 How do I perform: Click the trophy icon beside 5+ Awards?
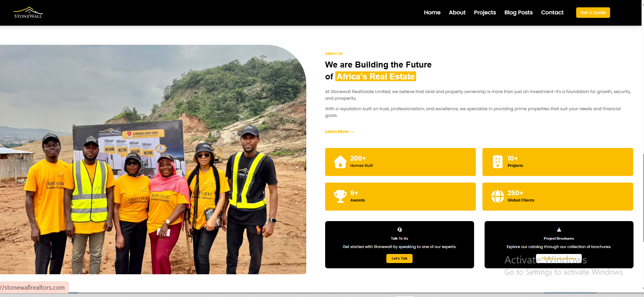340,196
